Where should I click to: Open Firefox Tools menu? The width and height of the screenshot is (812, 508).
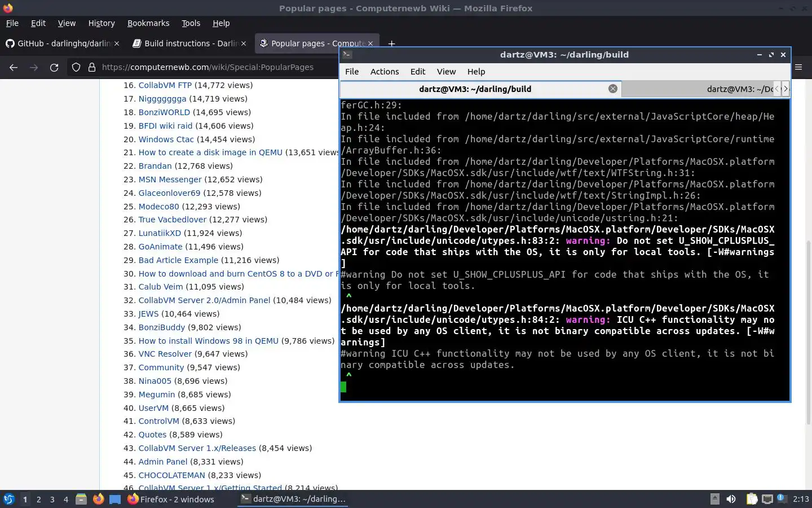coord(191,23)
